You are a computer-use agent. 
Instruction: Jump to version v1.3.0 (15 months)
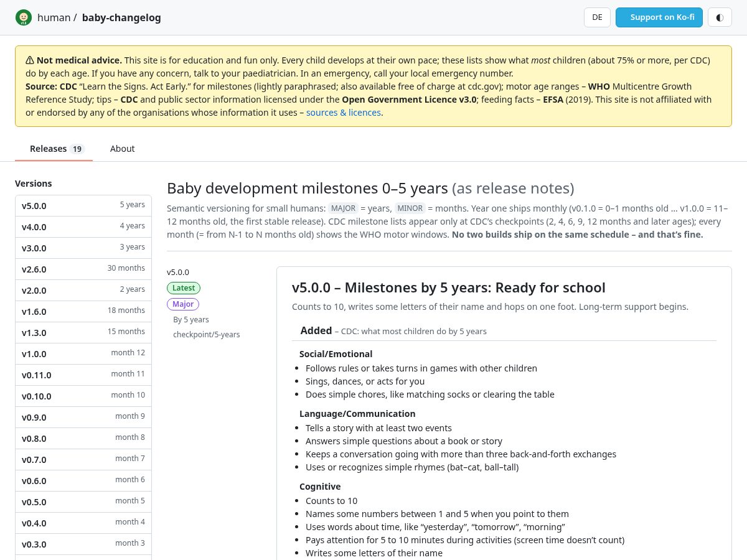(83, 332)
